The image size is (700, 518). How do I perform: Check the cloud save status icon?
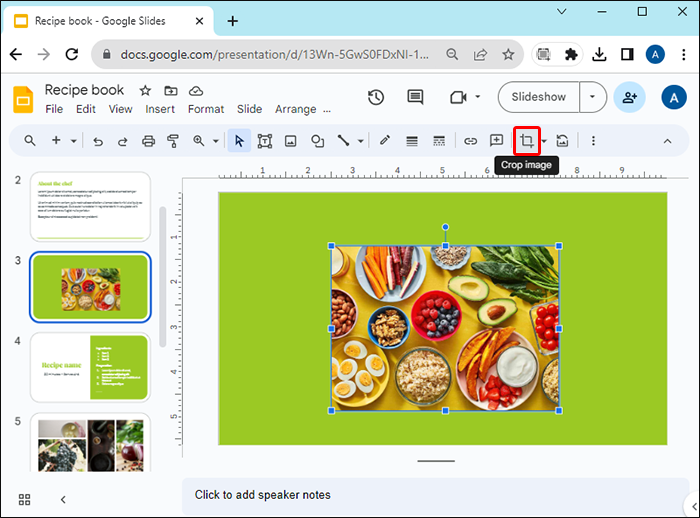(x=196, y=91)
